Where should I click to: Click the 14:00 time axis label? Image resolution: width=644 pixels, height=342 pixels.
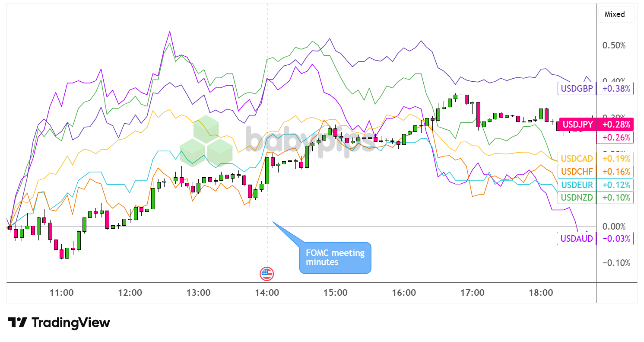pos(267,293)
